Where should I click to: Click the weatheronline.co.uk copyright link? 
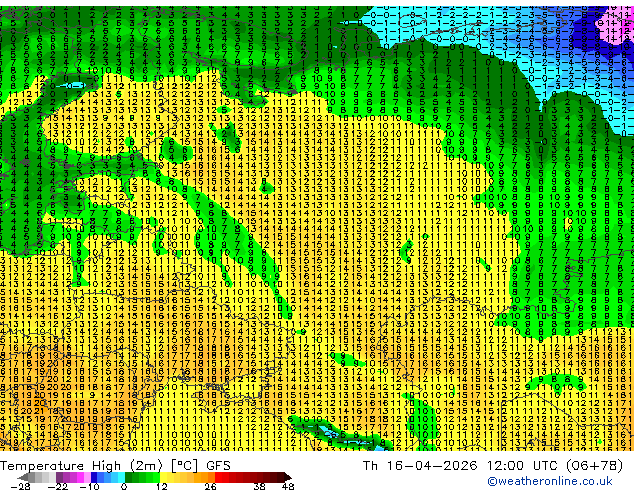tap(550, 481)
